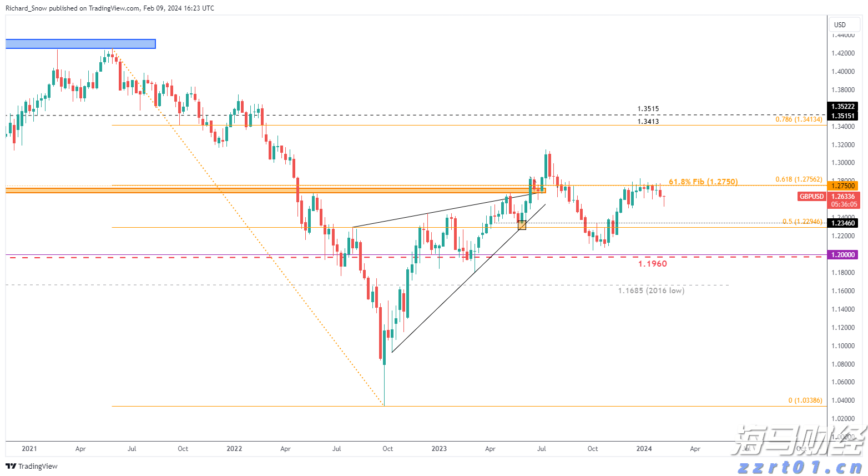This screenshot has width=868, height=476.
Task: Click the TradingView logo in the bottom-left corner
Action: point(31,467)
